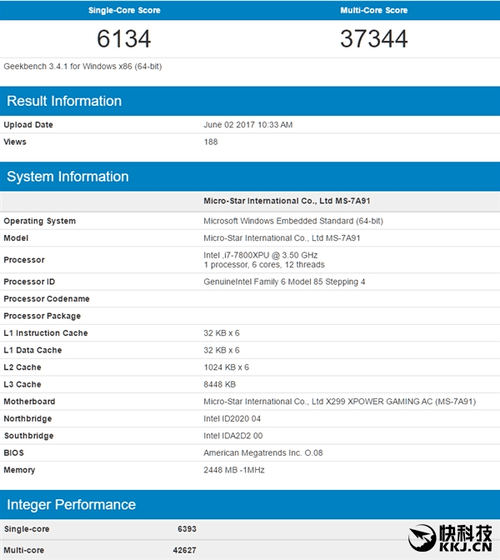This screenshot has width=500, height=560.
Task: Select the June 02 2017 upload date value
Action: click(248, 125)
